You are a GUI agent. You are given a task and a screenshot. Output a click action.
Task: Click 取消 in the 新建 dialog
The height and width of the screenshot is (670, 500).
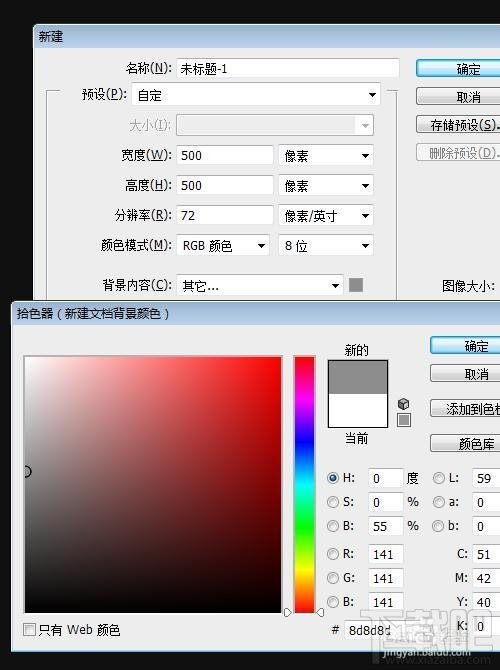pos(458,97)
